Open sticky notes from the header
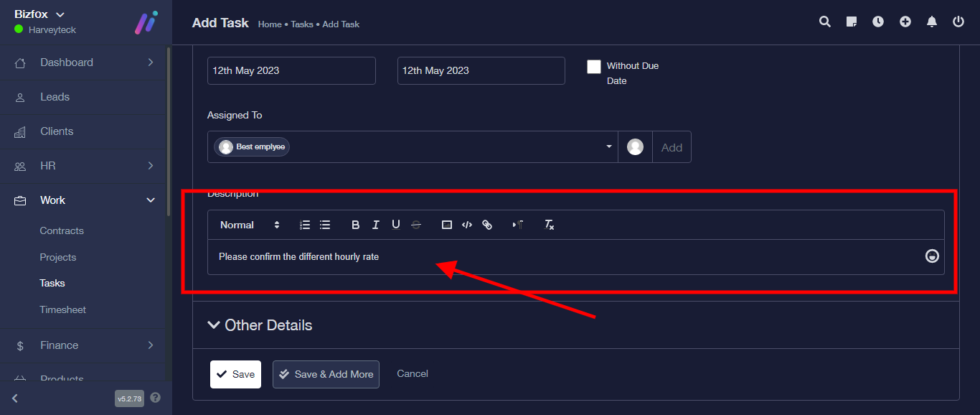Viewport: 980px width, 415px height. (x=852, y=22)
